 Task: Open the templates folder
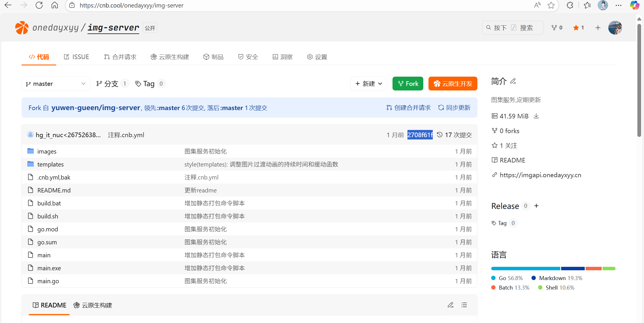50,164
